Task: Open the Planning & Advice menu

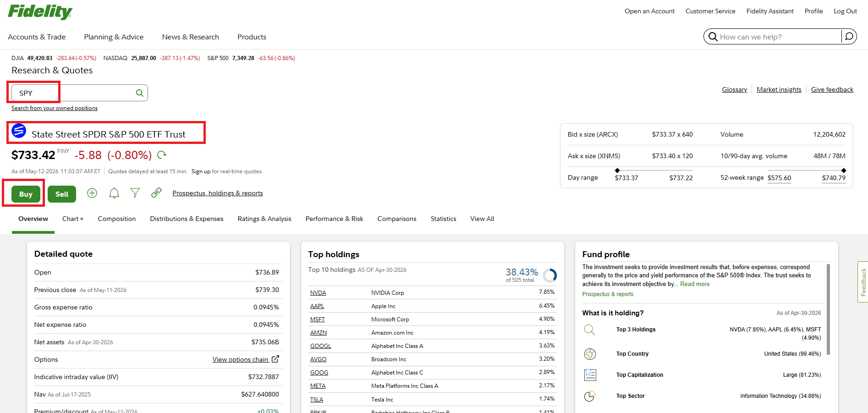Action: click(114, 37)
